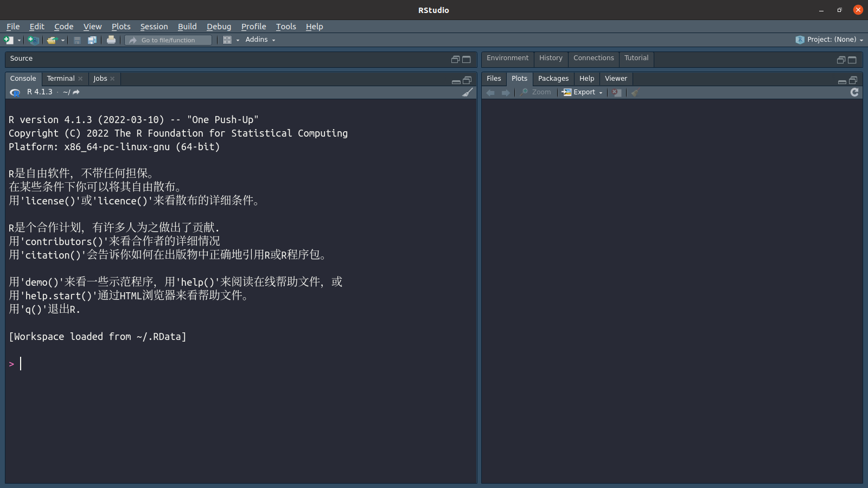
Task: Switch to the Packages tab
Action: click(553, 79)
